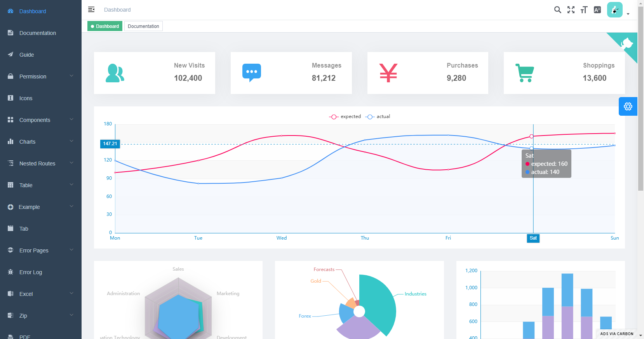Toggle the expected series in chart legend
Image resolution: width=644 pixels, height=339 pixels.
(x=345, y=116)
